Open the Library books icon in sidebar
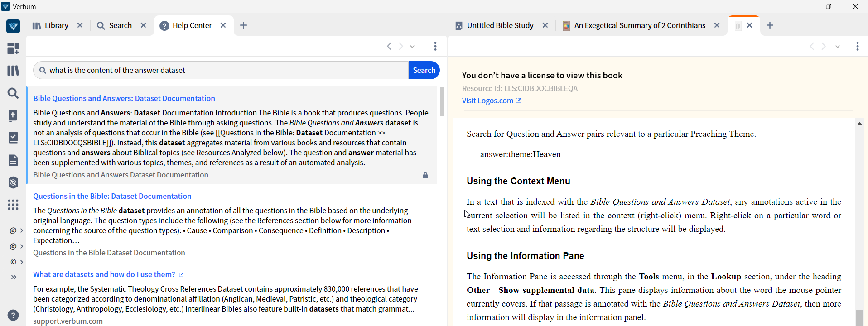Image resolution: width=868 pixels, height=326 pixels. (13, 71)
